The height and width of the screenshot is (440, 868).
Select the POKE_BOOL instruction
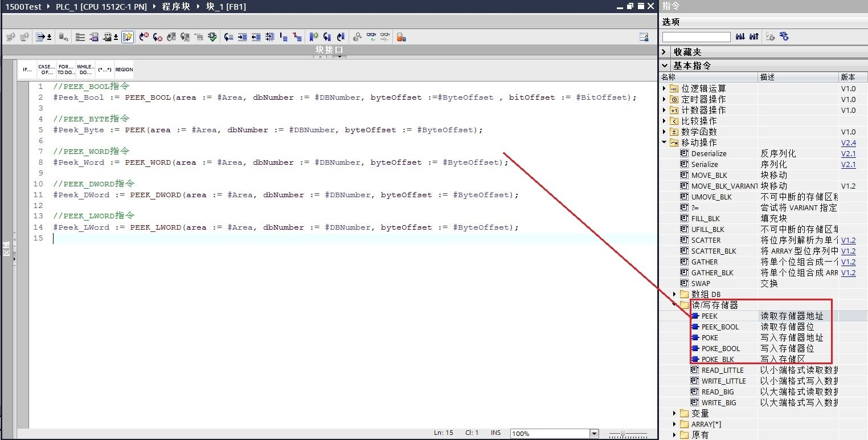(x=720, y=348)
